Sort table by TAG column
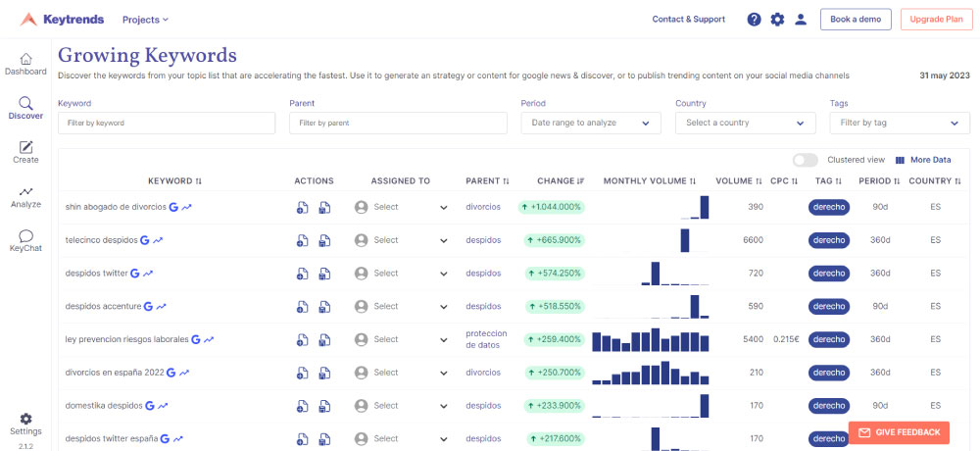Screen dimensions: 980x451 829,181
